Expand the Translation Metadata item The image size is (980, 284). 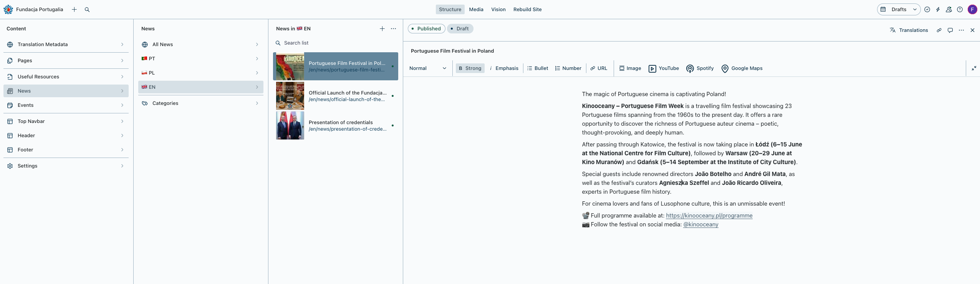click(66, 45)
